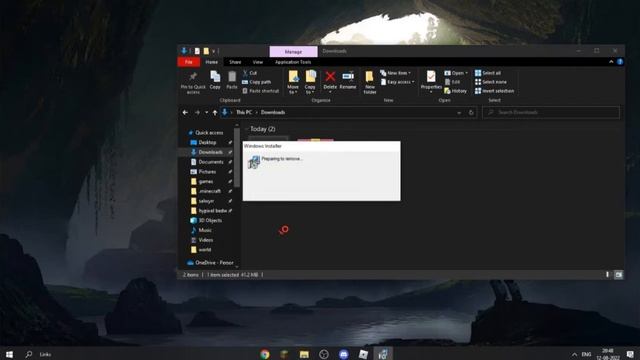Open Google Chrome from the taskbar
This screenshot has height=360, width=640.
(x=265, y=354)
